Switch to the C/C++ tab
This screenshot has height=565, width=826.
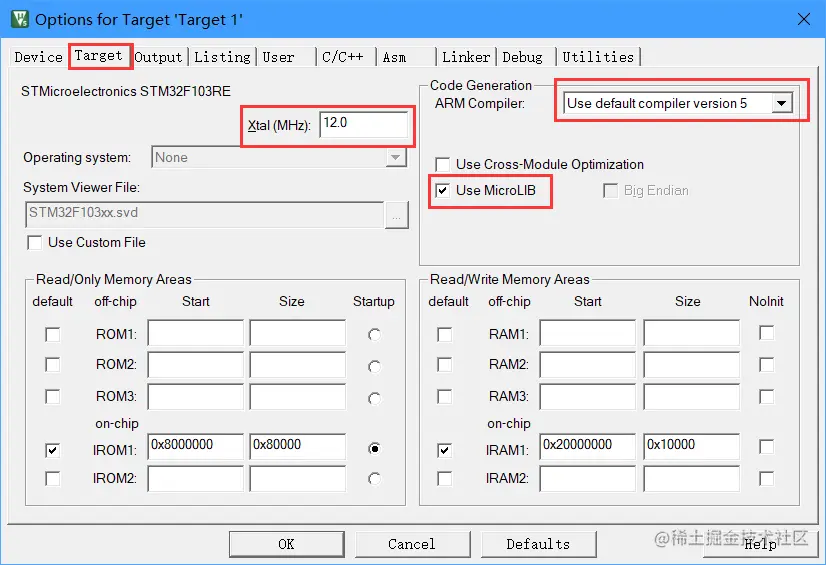point(346,57)
